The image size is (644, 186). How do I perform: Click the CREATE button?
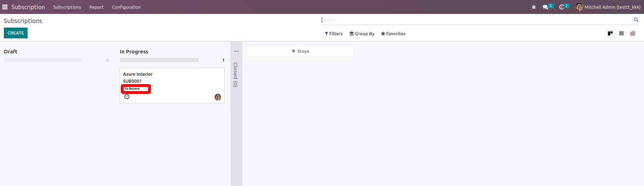(x=16, y=33)
